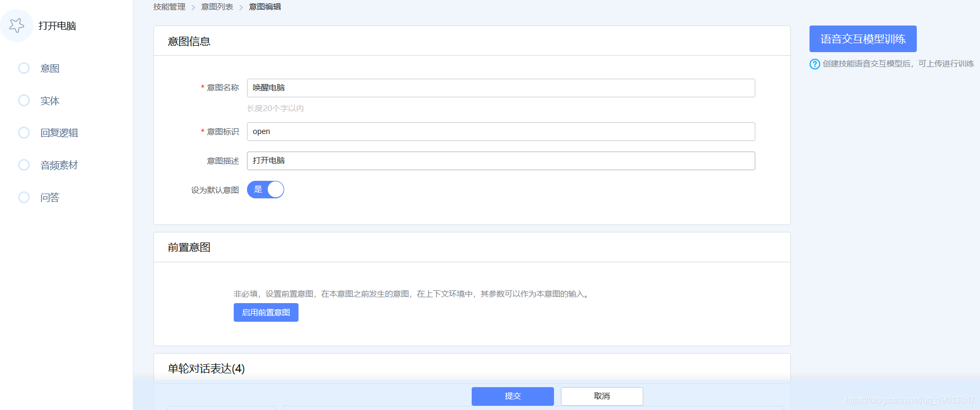Click the circle icon next to 回复逻辑
Viewport: 980px width, 410px height.
[x=24, y=132]
